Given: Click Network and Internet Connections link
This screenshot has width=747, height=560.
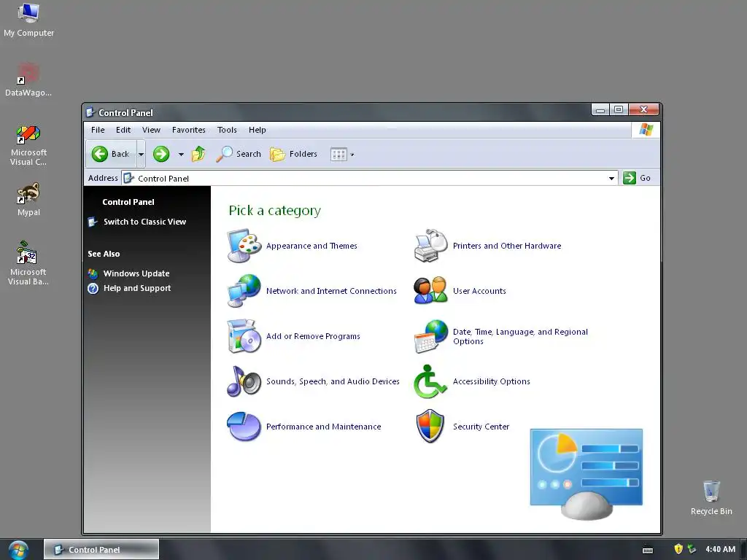Looking at the screenshot, I should [331, 292].
